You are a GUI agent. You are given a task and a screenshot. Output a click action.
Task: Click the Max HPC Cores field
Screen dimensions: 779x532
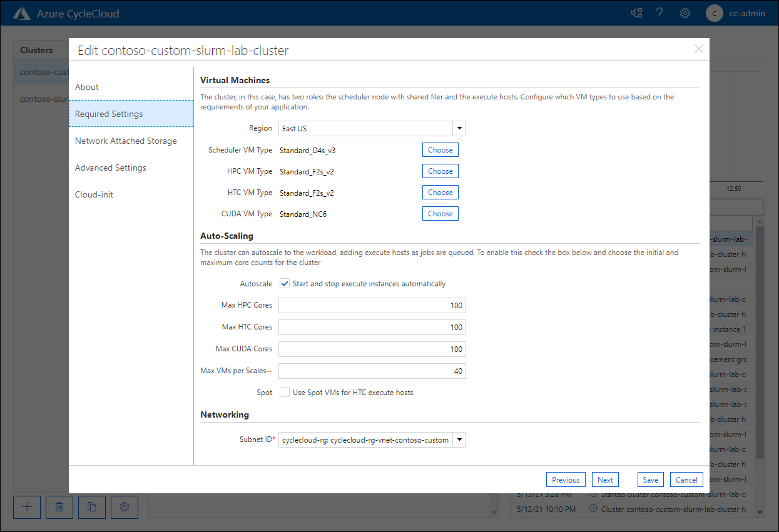(x=372, y=306)
